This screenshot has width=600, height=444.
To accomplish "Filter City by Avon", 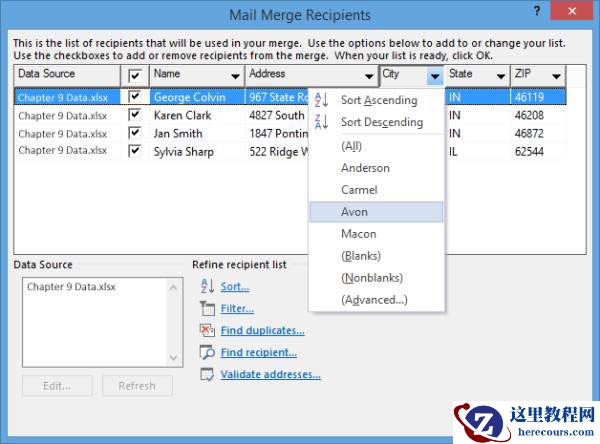I will point(377,212).
